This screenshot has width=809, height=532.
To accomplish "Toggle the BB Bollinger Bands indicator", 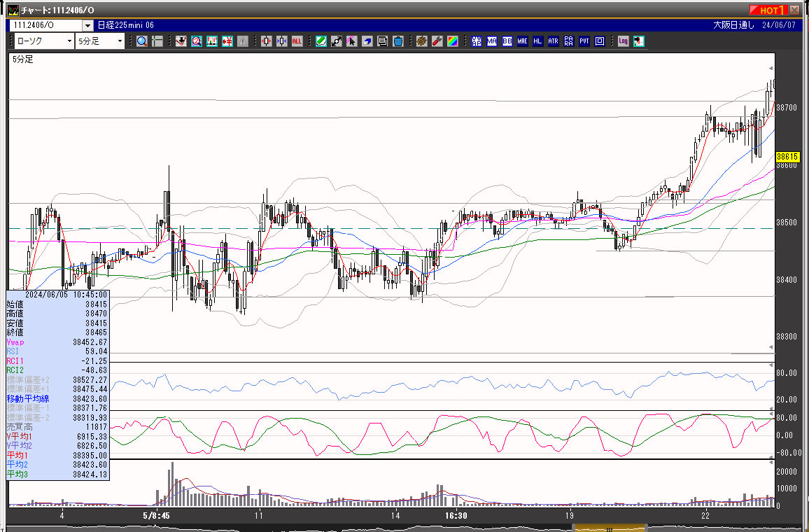I will point(507,41).
